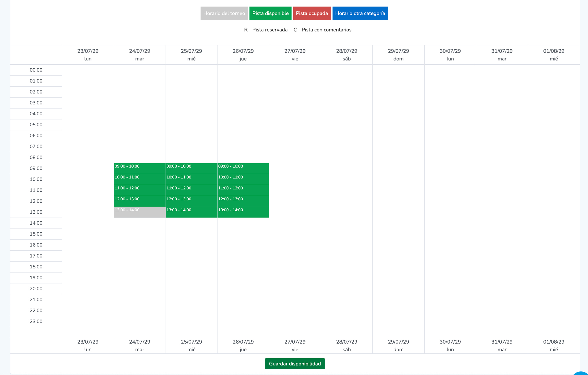Toggle 13:00 - 14:00 slot on jue 26/07/29

(x=243, y=212)
